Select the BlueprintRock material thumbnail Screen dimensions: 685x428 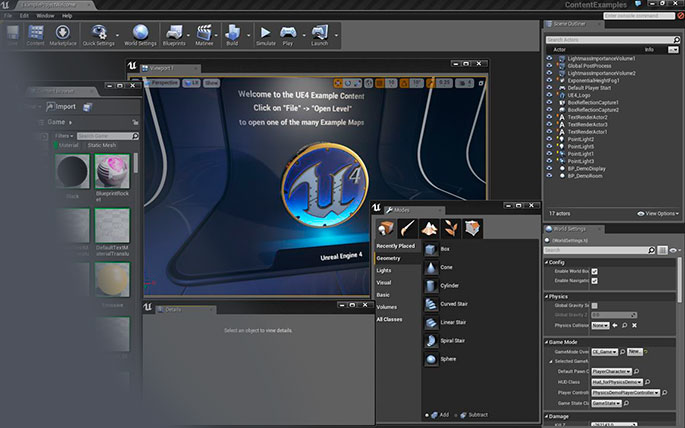(112, 171)
